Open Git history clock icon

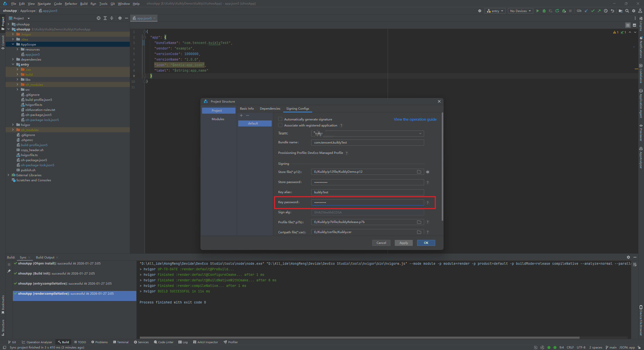coord(606,11)
